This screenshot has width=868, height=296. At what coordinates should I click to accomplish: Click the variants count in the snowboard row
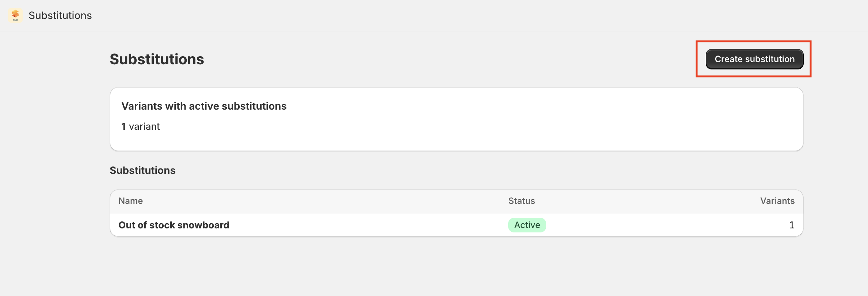[791, 225]
